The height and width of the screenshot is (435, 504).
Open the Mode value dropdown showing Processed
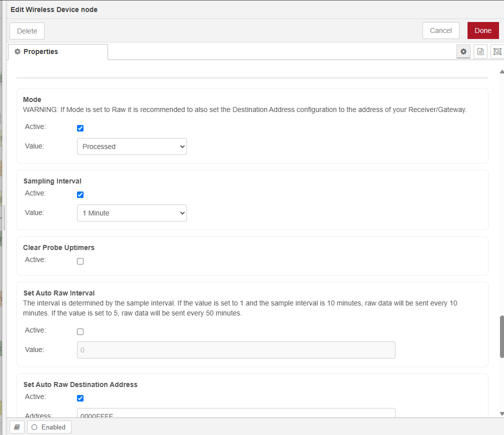pyautogui.click(x=132, y=146)
